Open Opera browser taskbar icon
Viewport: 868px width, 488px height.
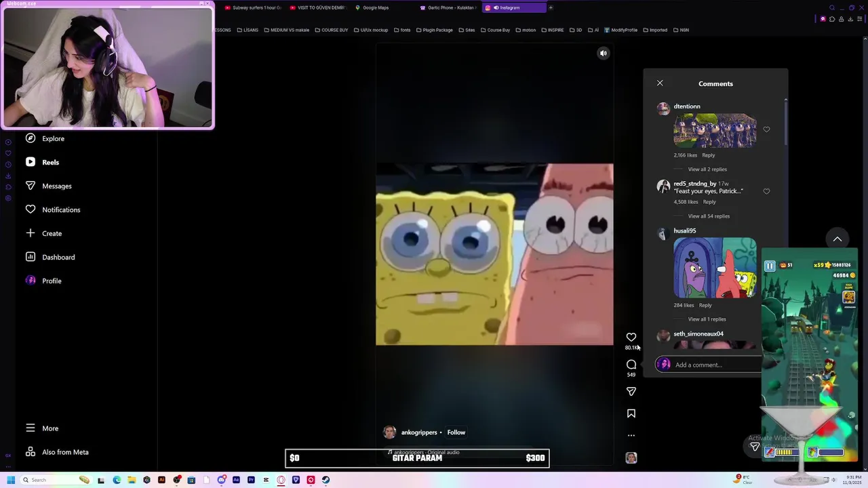tap(281, 480)
